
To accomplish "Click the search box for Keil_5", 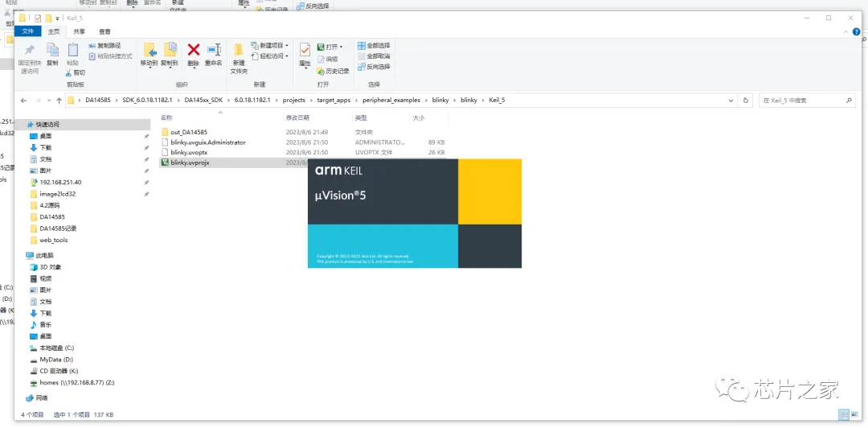I will [x=804, y=101].
